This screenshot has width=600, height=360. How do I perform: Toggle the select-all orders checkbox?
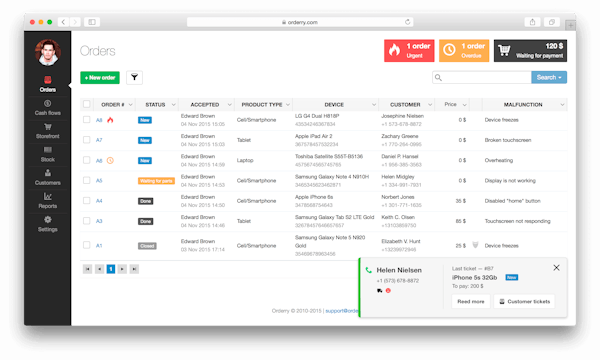tap(86, 104)
